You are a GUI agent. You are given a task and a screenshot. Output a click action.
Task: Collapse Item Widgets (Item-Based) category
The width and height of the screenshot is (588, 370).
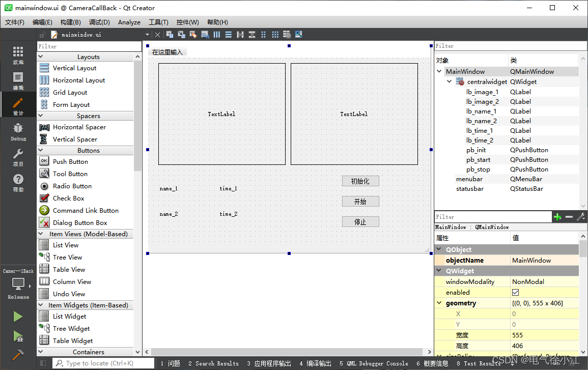[x=41, y=305]
